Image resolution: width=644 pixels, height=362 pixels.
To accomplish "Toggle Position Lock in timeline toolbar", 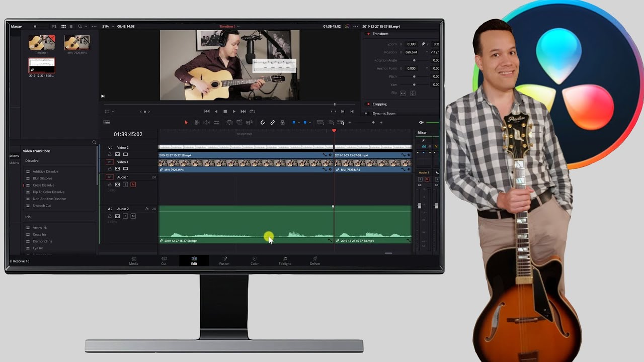I will (282, 123).
